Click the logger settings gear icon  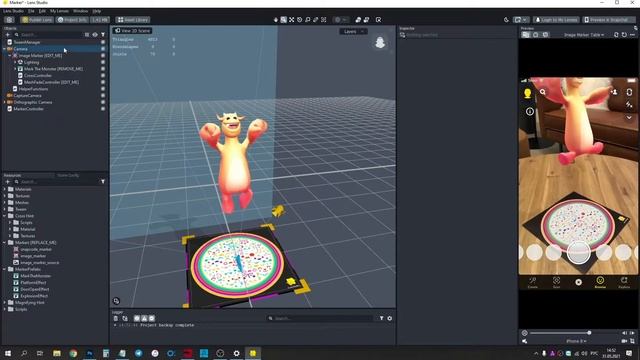[x=389, y=318]
